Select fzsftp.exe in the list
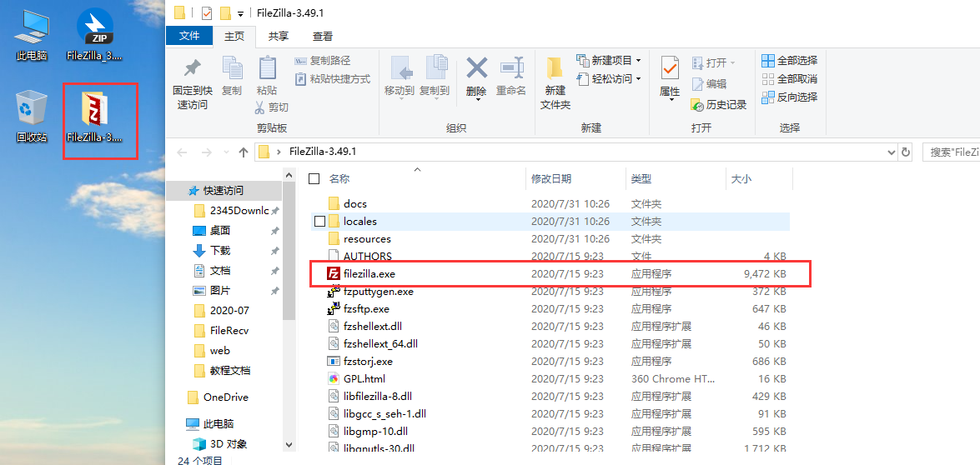This screenshot has width=980, height=465. click(550, 308)
